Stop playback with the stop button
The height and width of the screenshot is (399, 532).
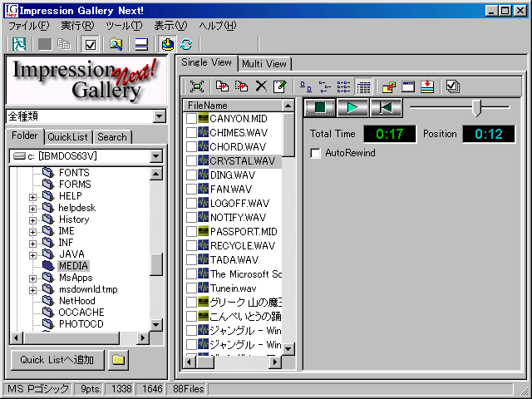point(320,108)
